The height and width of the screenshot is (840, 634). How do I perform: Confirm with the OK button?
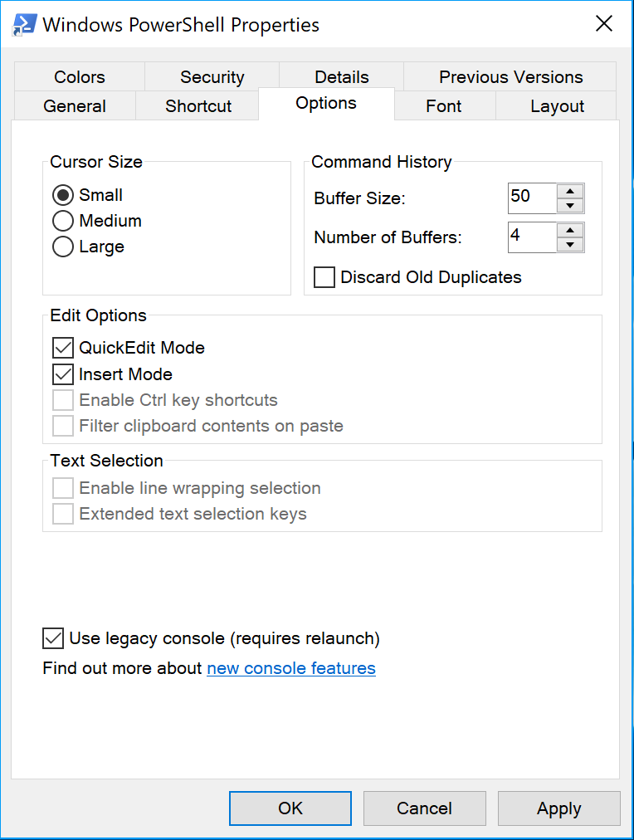coord(290,808)
